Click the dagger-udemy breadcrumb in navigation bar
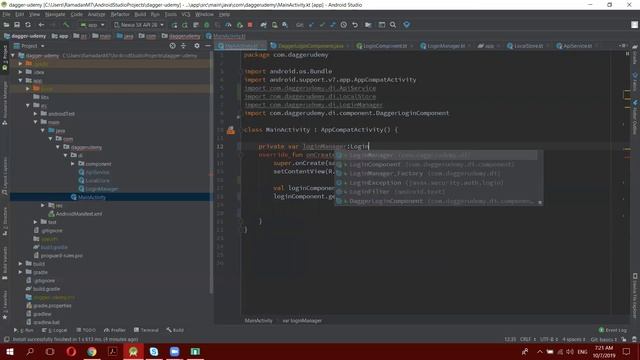The height and width of the screenshot is (360, 640). pyautogui.click(x=25, y=36)
